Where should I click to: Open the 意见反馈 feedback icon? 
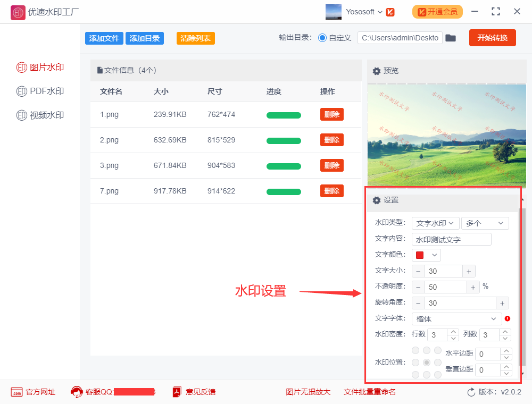[177, 392]
